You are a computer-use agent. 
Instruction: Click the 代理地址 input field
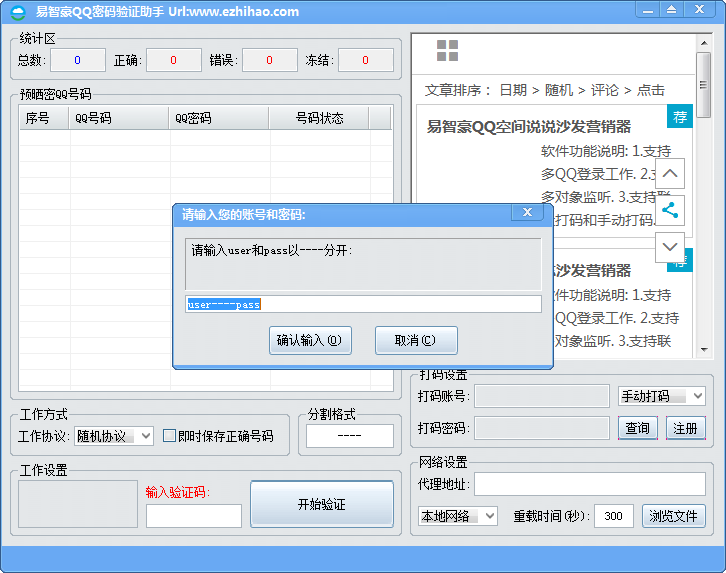pos(590,484)
